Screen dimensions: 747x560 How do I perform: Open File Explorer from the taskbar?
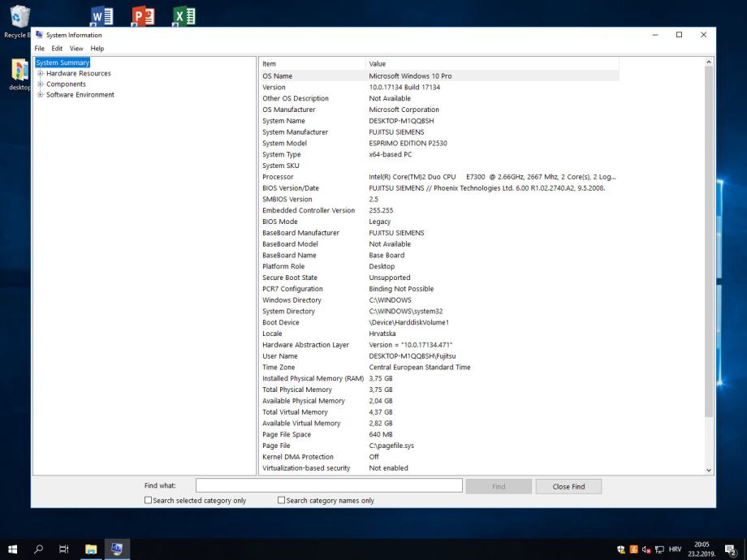point(91,549)
